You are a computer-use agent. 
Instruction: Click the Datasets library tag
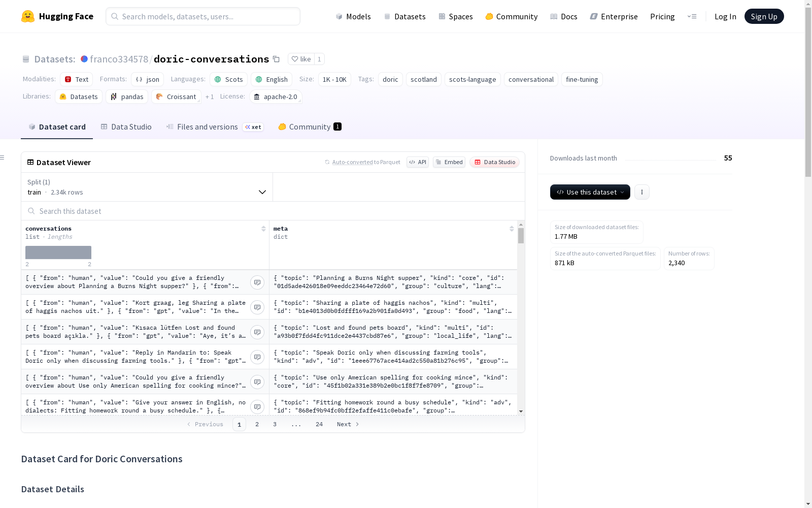click(x=79, y=97)
